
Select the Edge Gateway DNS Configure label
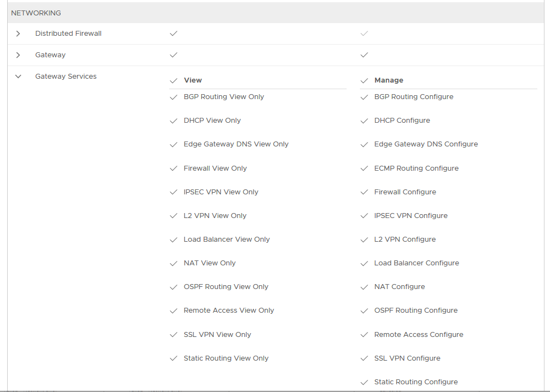425,144
